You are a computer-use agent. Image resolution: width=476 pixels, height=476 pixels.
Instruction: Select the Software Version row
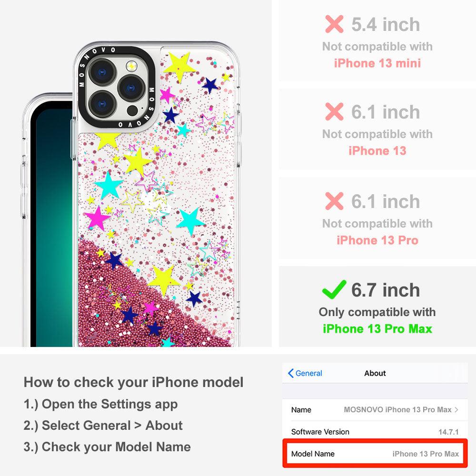point(375,432)
